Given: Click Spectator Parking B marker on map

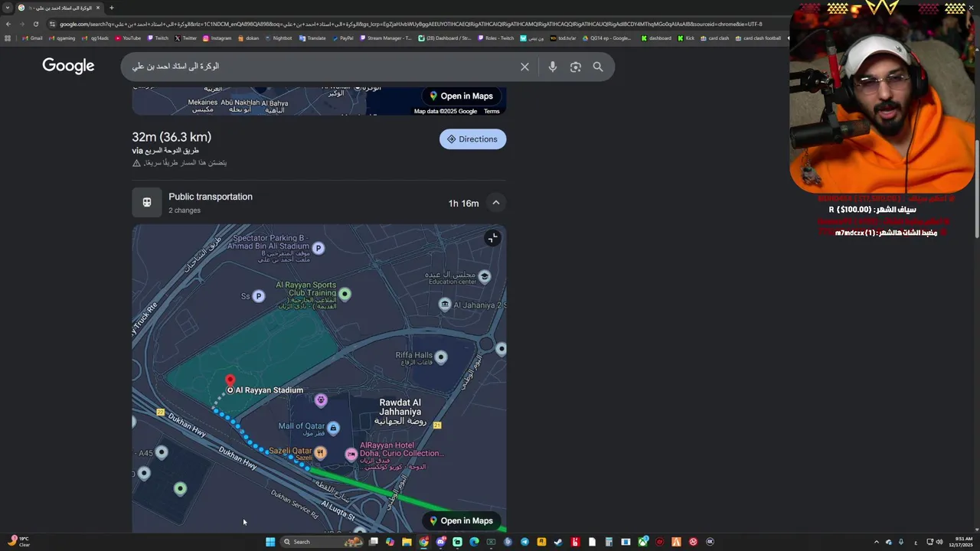Looking at the screenshot, I should click(318, 248).
